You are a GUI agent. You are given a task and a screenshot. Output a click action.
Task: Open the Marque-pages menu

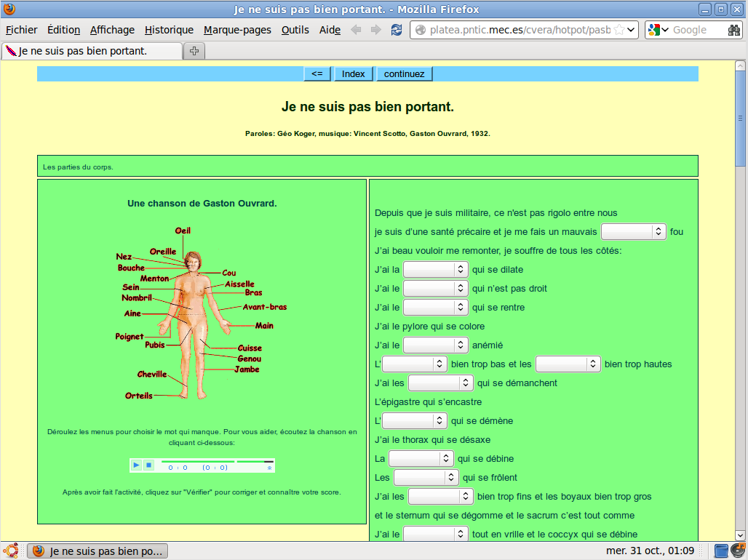237,30
